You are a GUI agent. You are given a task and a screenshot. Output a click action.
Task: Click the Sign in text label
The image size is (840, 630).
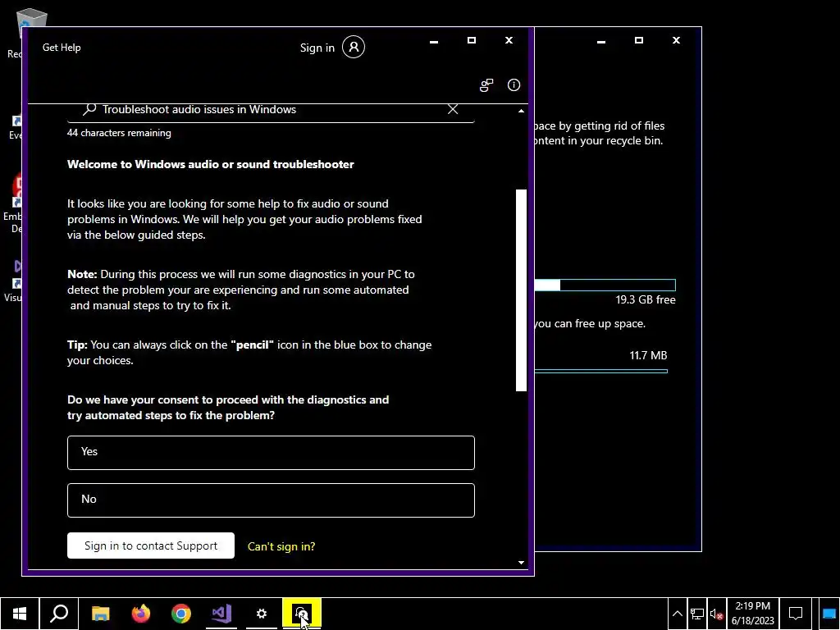coord(317,48)
